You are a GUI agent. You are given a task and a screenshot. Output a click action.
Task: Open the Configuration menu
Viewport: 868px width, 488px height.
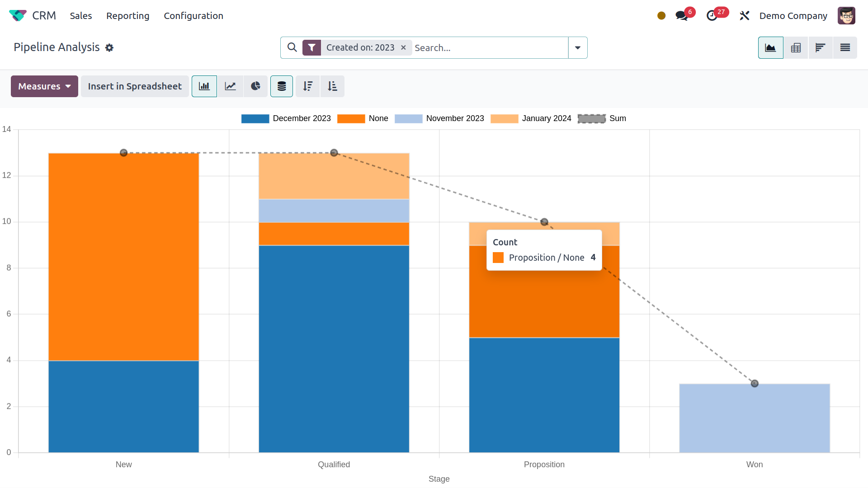coord(193,16)
